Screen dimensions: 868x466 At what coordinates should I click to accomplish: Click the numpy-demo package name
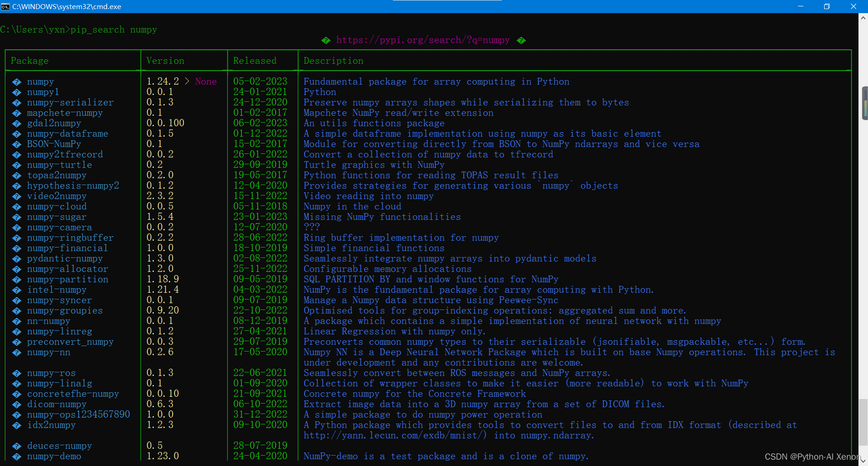point(54,456)
